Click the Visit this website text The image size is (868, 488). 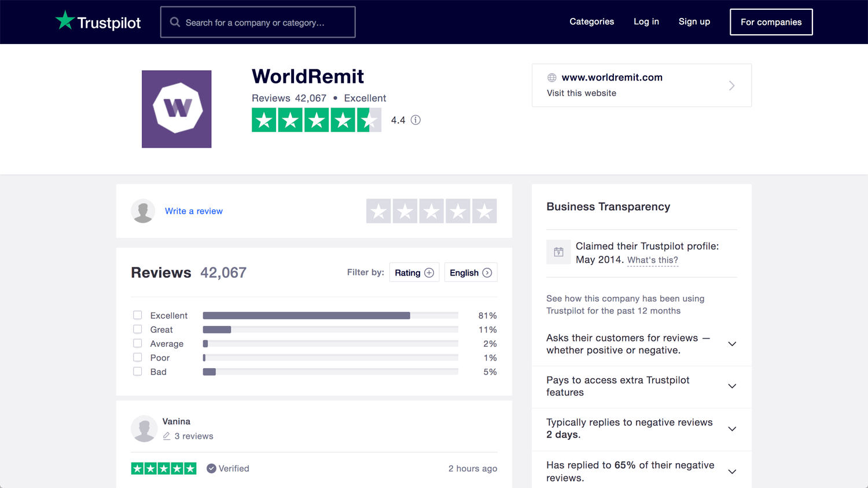pos(581,93)
